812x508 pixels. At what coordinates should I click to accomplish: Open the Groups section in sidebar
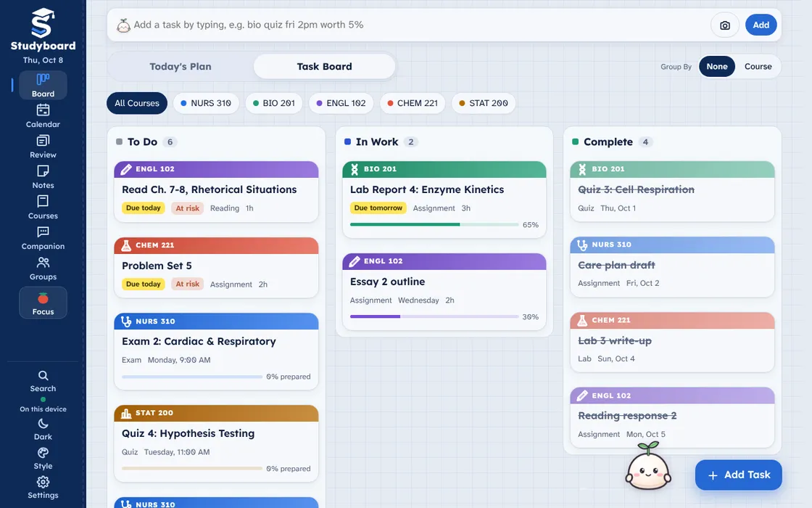pyautogui.click(x=43, y=269)
